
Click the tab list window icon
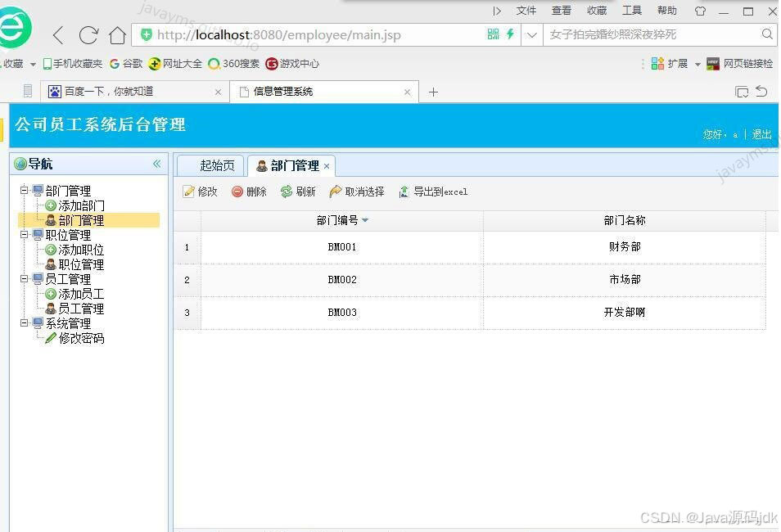pyautogui.click(x=742, y=92)
